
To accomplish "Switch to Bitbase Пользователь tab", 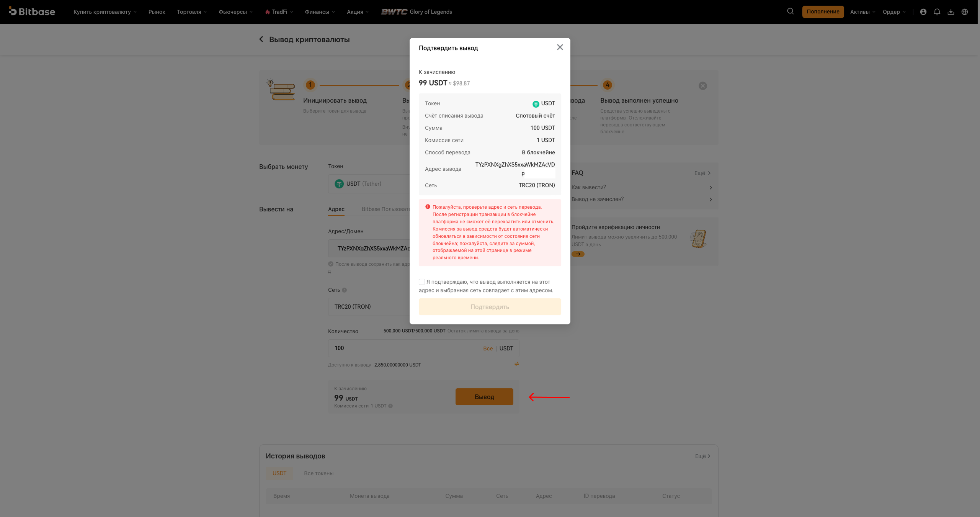I will pos(385,209).
